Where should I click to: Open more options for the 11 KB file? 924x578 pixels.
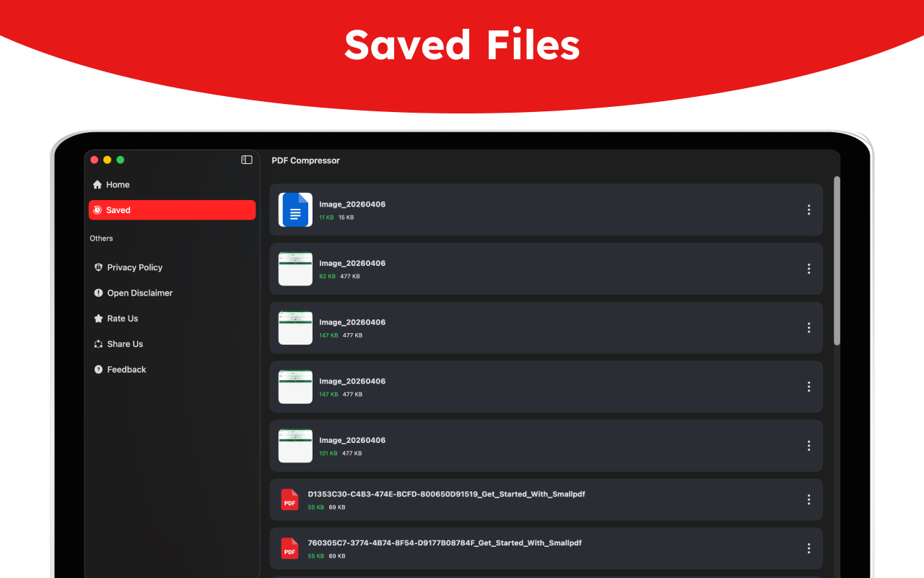tap(808, 210)
